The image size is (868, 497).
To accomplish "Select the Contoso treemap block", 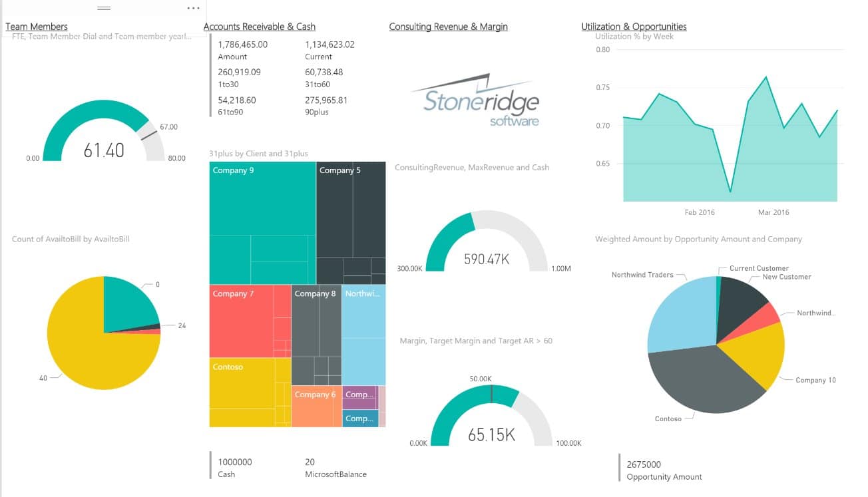I will (250, 393).
